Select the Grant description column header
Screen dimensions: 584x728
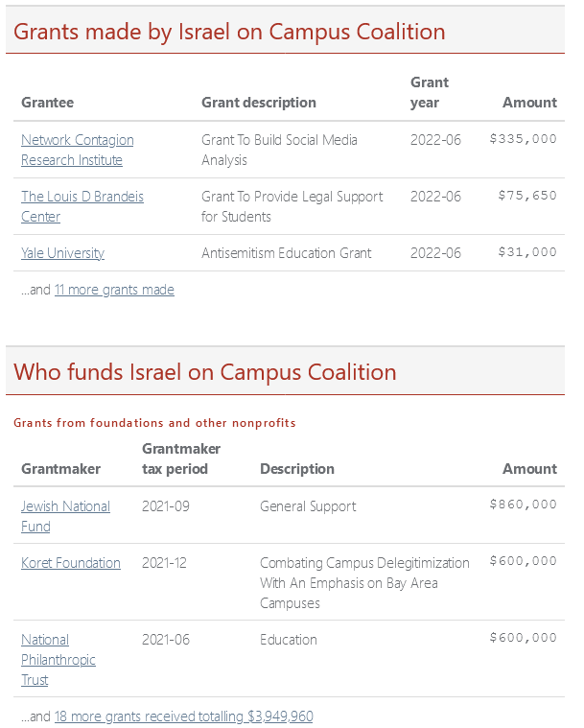(x=259, y=103)
